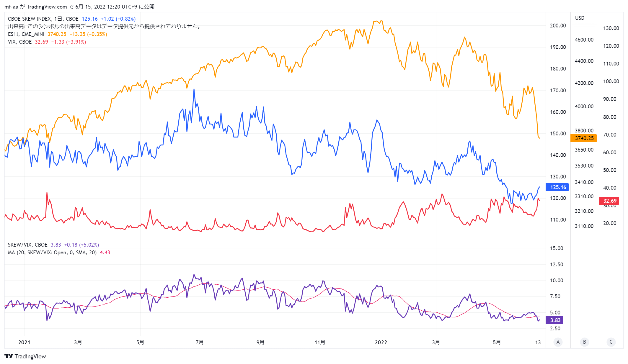
Task: Click the USD currency label on price scale
Action: coord(580,18)
